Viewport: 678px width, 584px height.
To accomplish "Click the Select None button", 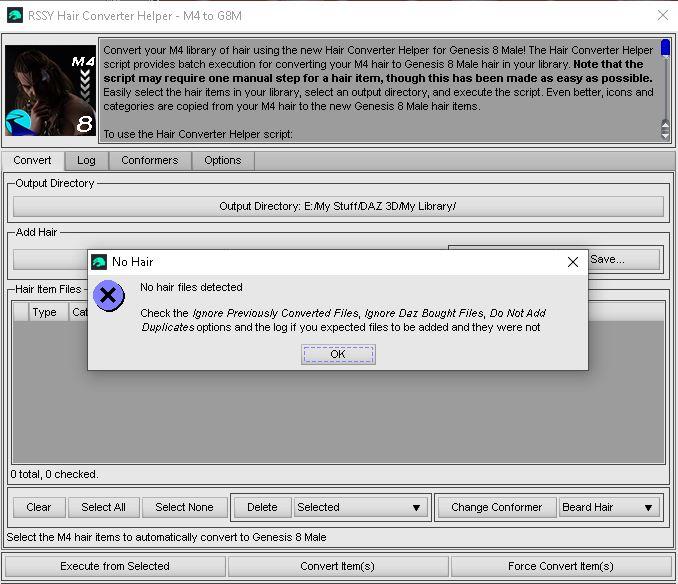I will (185, 507).
